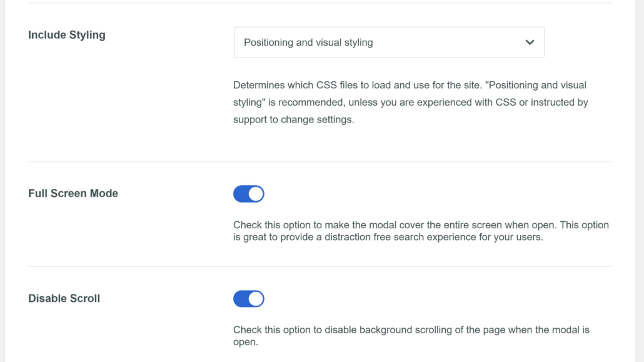Viewport: 644px width, 362px height.
Task: Click the Include Styling description text
Action: tap(410, 102)
